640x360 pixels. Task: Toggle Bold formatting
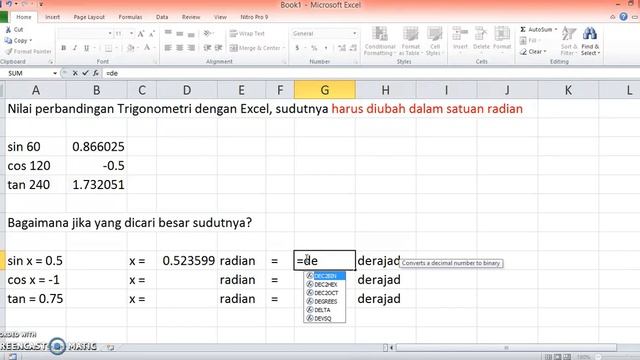click(x=64, y=48)
